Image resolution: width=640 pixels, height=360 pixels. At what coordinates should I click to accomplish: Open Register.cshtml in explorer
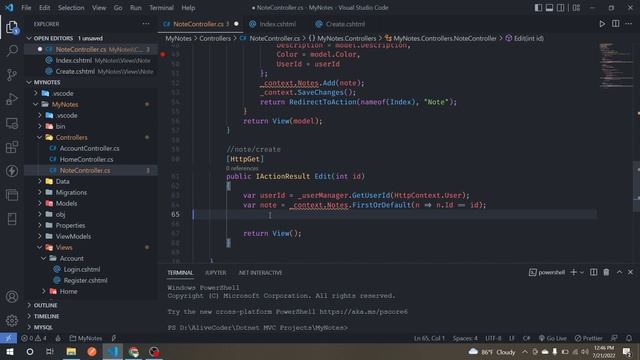85,280
